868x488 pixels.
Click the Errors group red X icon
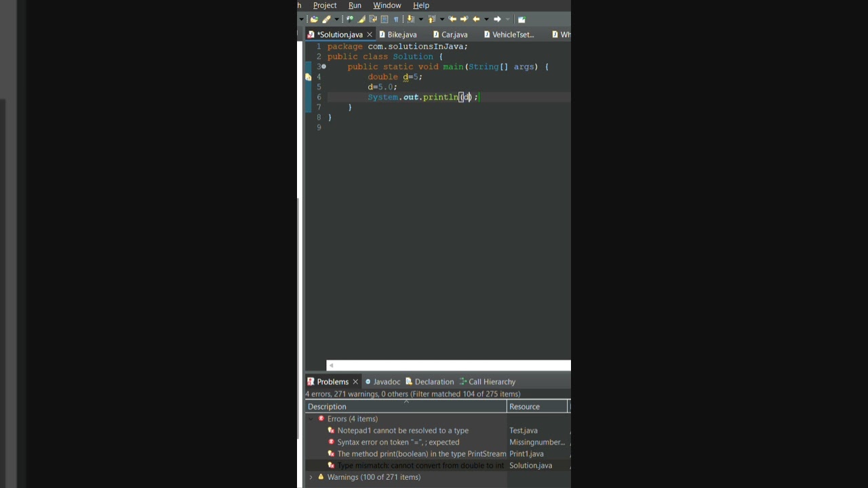tap(321, 419)
